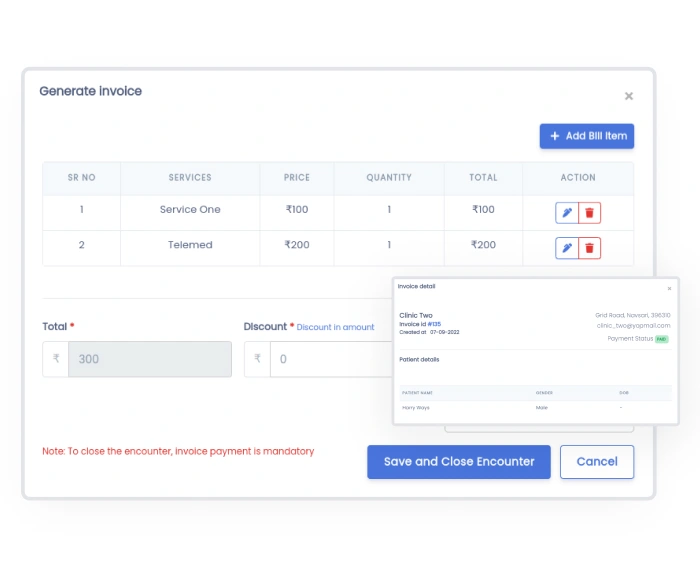Screen dimensions: 700x568
Task: Click the PAID payment status badge
Action: pos(662,339)
